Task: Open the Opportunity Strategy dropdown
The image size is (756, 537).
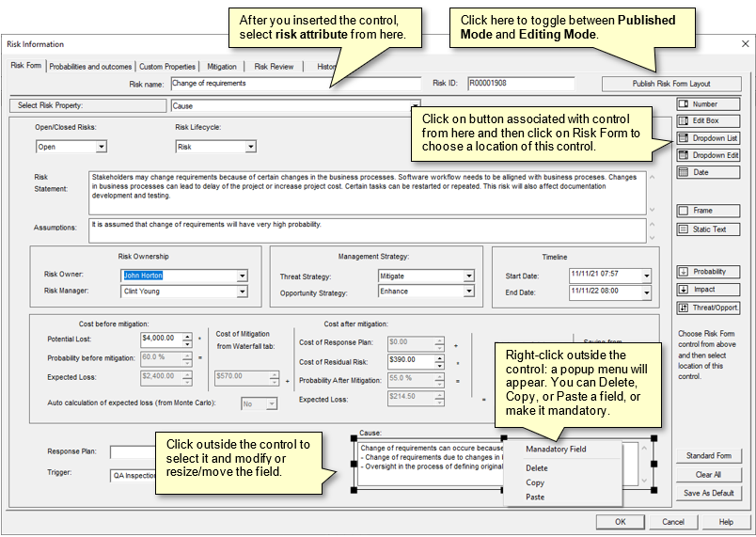Action: click(468, 292)
